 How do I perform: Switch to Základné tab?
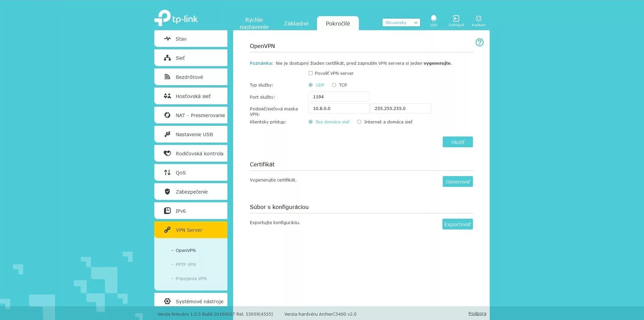(x=296, y=23)
